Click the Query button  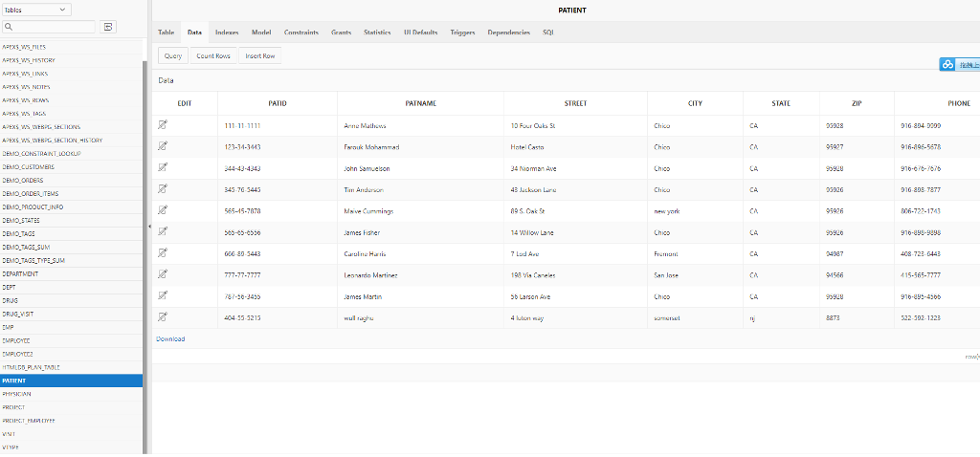tap(173, 55)
